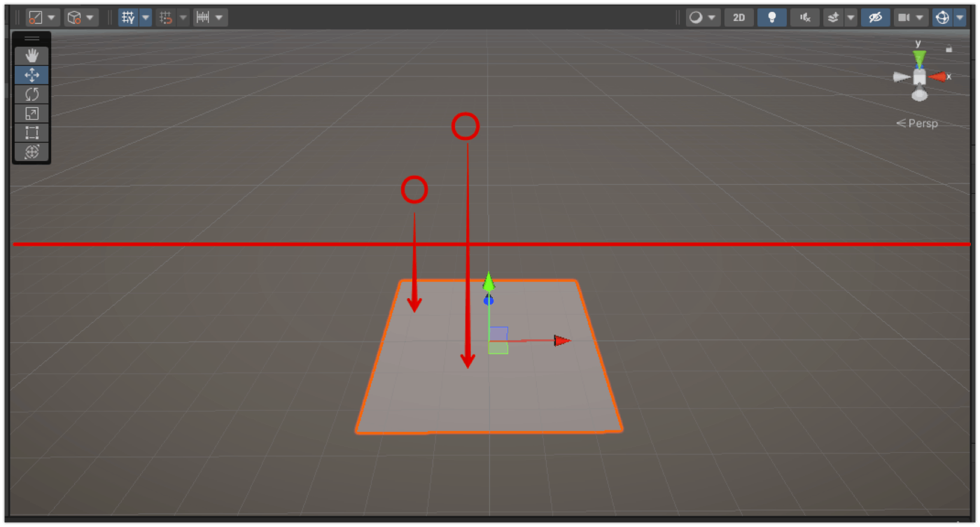The image size is (980, 527).
Task: Click the red X-axis move arrow
Action: coord(562,341)
